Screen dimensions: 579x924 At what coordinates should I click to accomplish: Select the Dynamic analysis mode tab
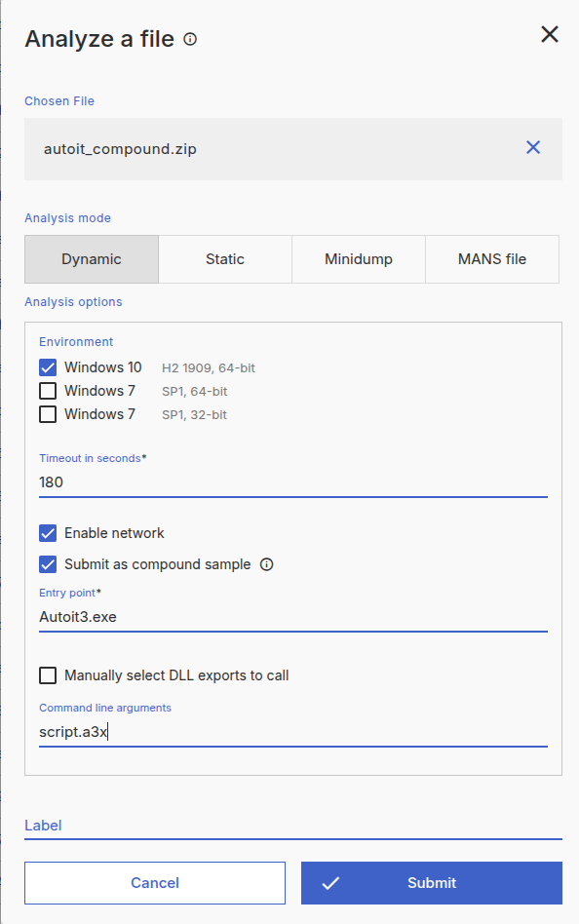coord(92,259)
